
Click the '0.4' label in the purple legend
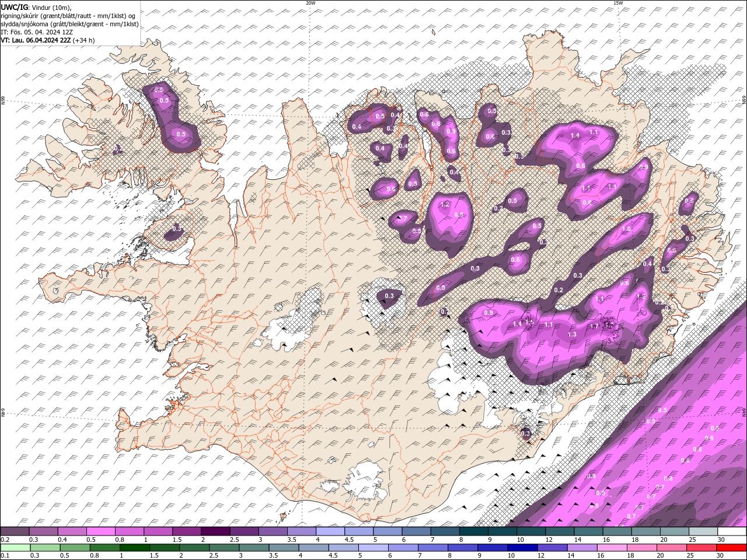62,540
